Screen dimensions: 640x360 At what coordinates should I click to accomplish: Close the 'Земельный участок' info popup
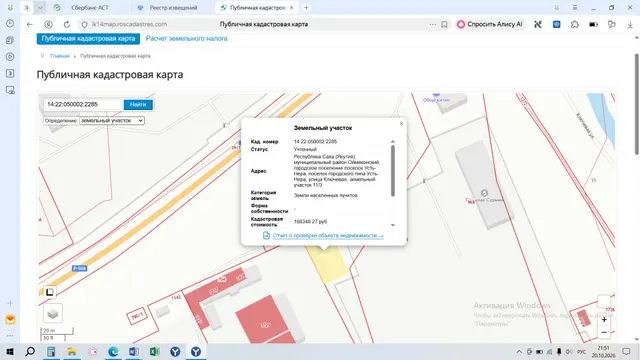(401, 123)
